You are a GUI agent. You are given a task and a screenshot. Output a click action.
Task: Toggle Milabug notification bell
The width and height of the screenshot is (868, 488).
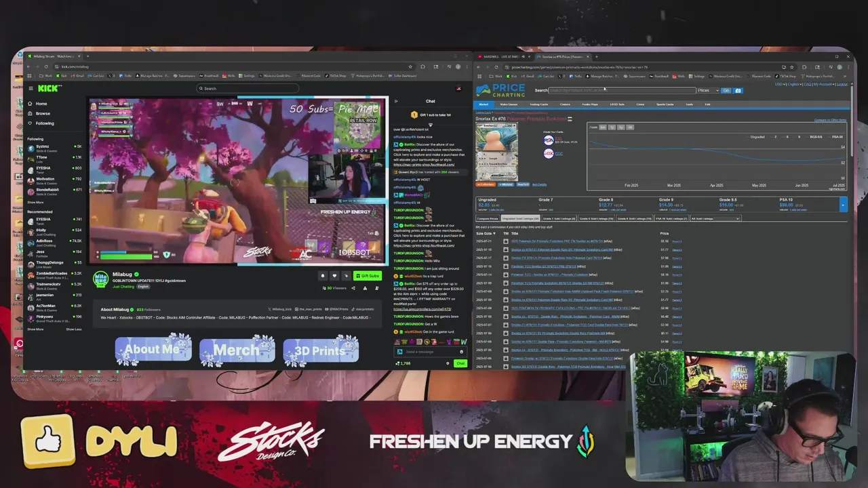[x=323, y=276]
